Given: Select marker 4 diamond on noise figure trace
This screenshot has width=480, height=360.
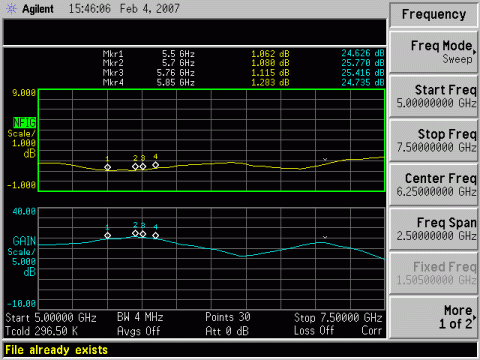Looking at the screenshot, I should (x=155, y=165).
